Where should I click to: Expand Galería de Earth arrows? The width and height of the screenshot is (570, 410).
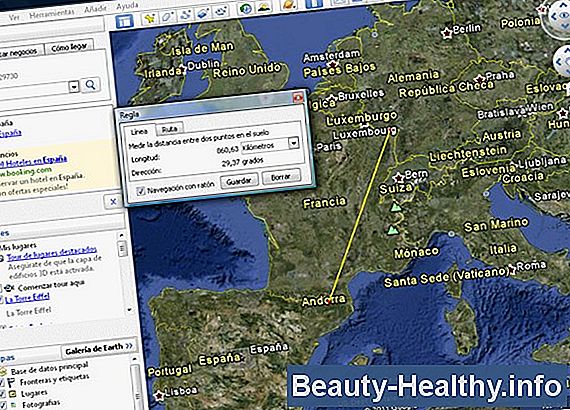tap(129, 346)
